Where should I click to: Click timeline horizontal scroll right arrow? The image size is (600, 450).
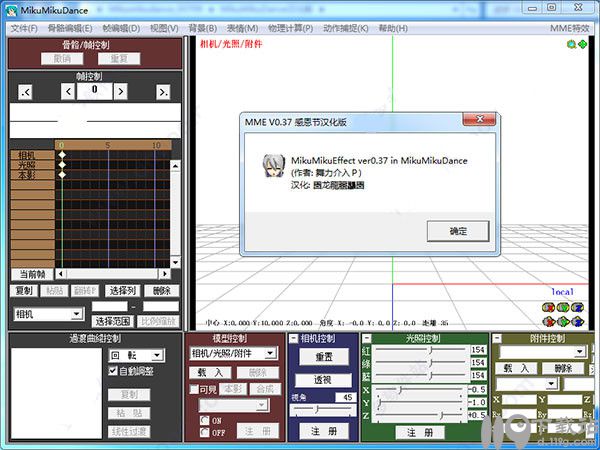[165, 274]
